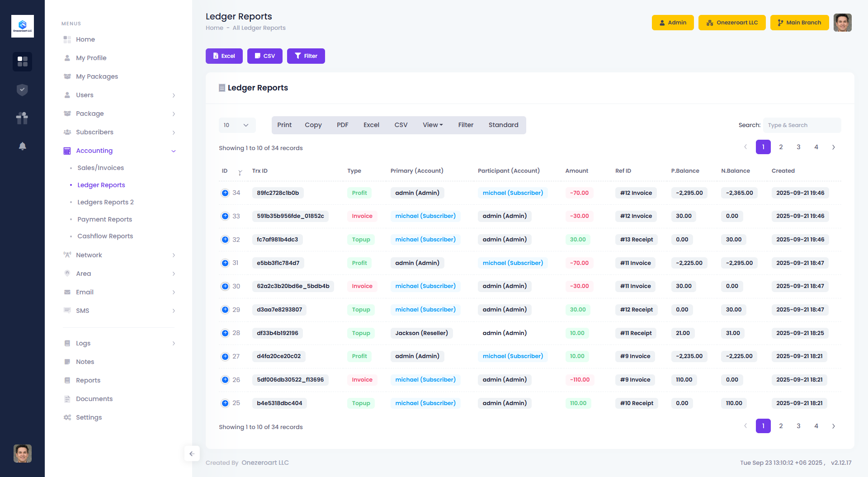
Task: Expand row details for record 30
Action: point(225,286)
